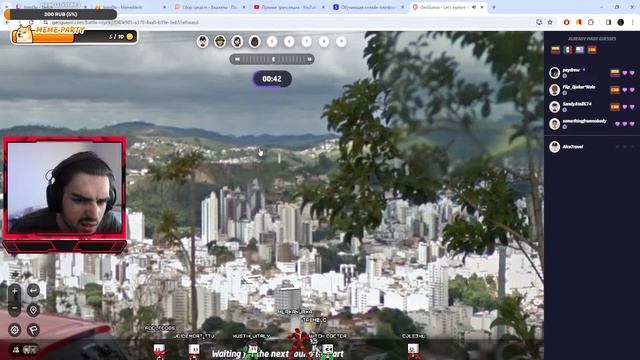The height and width of the screenshot is (360, 640).
Task: Open guess map with the pin icon
Action: pos(33,310)
